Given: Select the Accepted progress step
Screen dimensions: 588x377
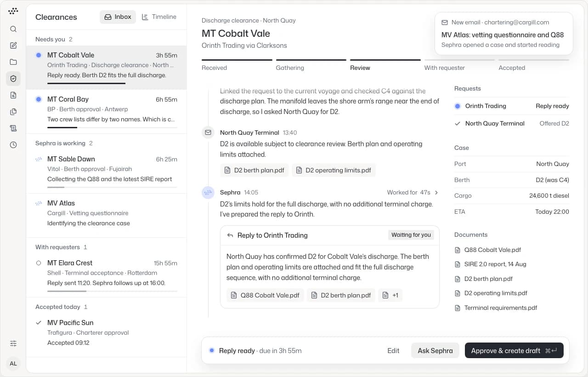Looking at the screenshot, I should [x=534, y=65].
